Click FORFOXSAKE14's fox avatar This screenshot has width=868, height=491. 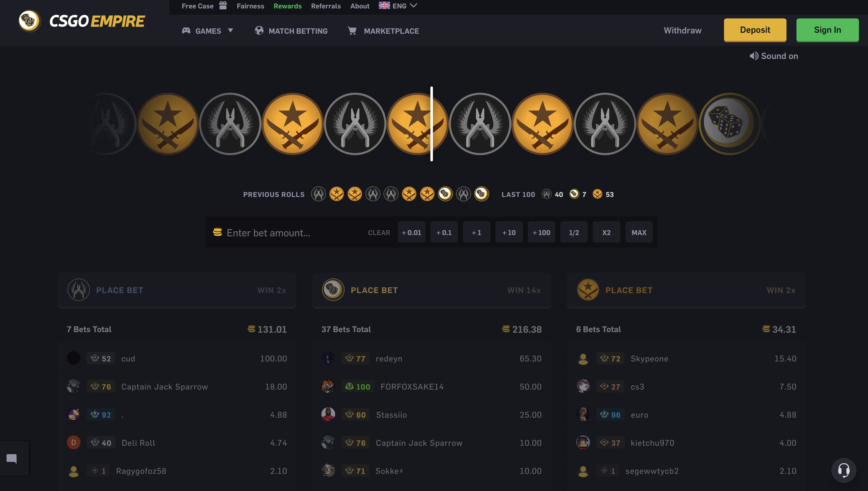328,386
